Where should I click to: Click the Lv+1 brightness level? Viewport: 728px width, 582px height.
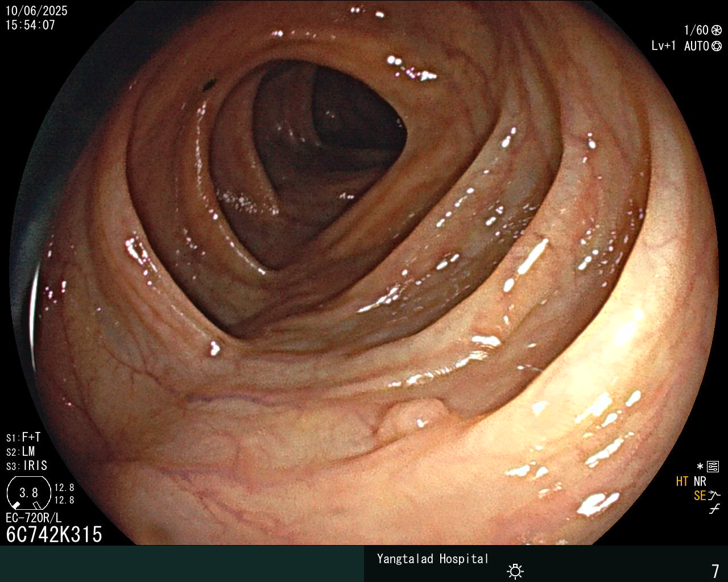pyautogui.click(x=664, y=46)
